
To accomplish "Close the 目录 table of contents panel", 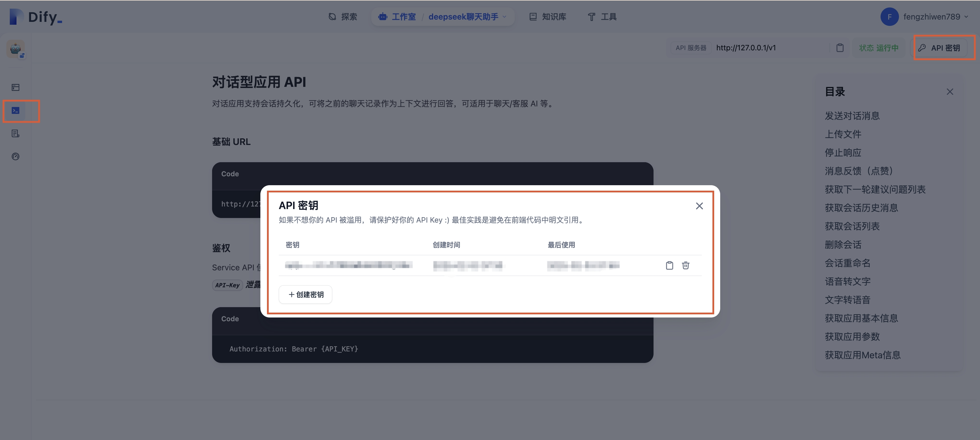I will (x=950, y=92).
